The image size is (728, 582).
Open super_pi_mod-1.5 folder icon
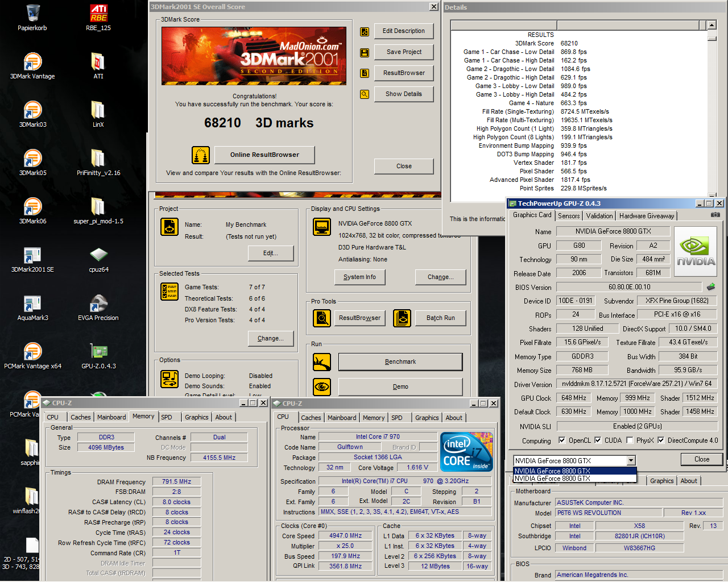point(98,211)
